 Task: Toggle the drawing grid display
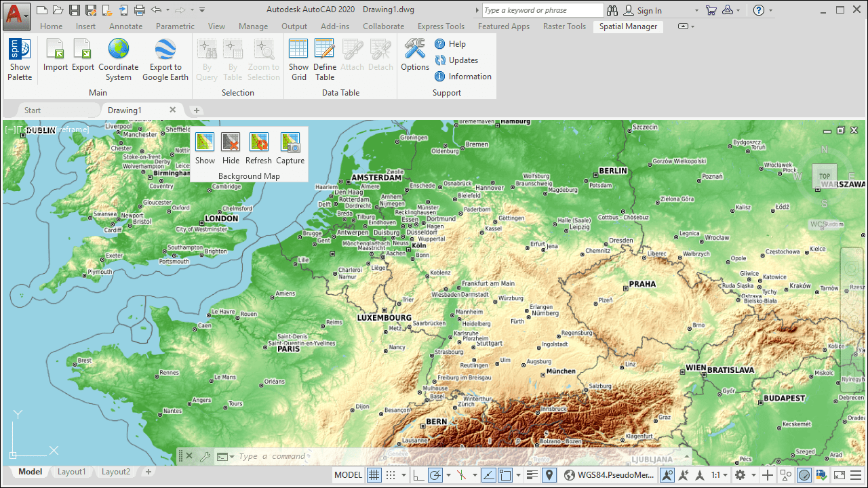point(374,475)
